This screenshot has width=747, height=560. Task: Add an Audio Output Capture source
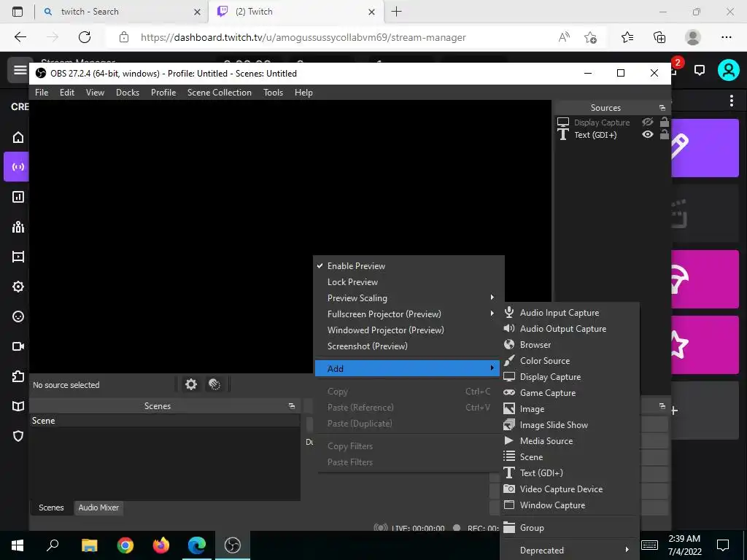click(x=569, y=329)
